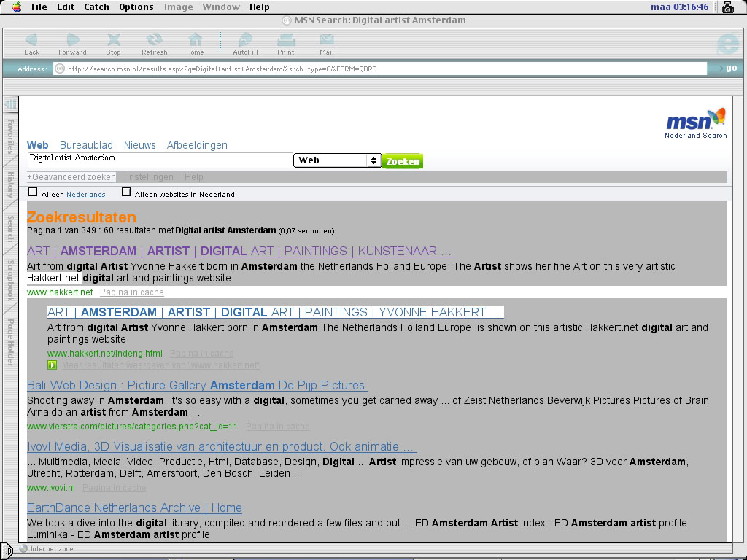The image size is (747, 560).
Task: Open Mail from the toolbar
Action: (x=327, y=44)
